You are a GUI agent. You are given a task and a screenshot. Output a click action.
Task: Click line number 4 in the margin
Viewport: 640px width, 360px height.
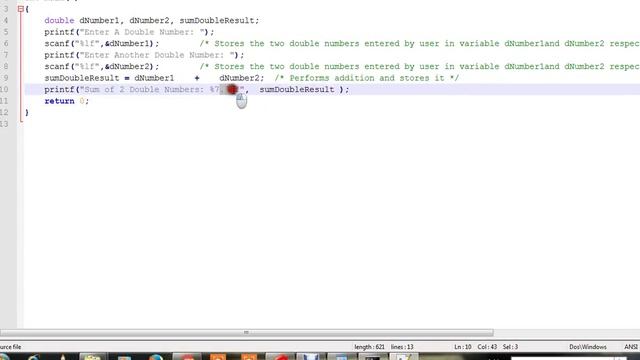tap(6, 20)
